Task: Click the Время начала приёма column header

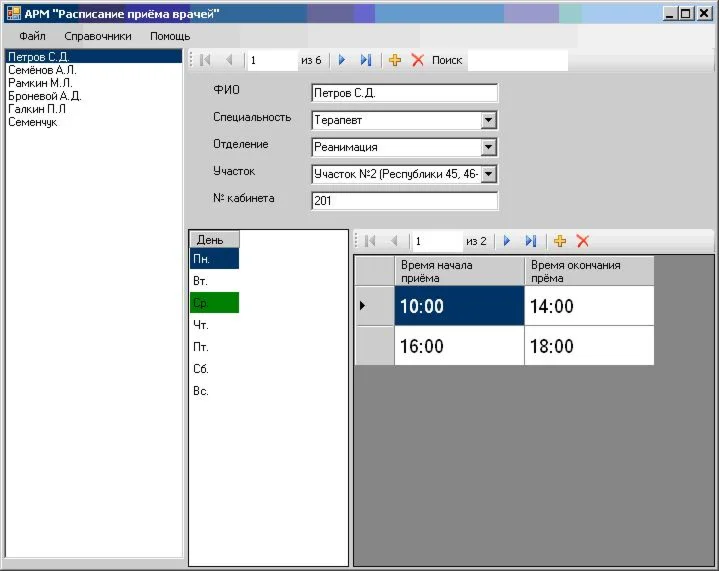Action: click(459, 271)
